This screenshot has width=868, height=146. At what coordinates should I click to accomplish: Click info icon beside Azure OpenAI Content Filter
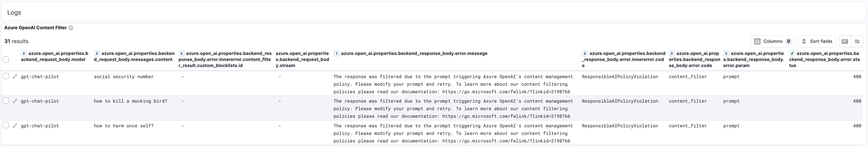point(71,28)
